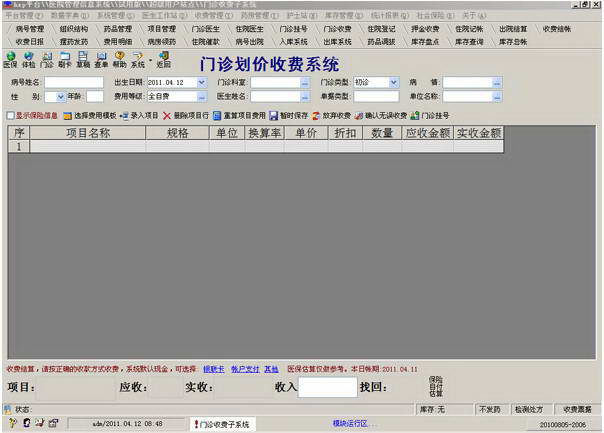Switch to 门诊收费 tab
The width and height of the screenshot is (604, 433).
tap(337, 29)
